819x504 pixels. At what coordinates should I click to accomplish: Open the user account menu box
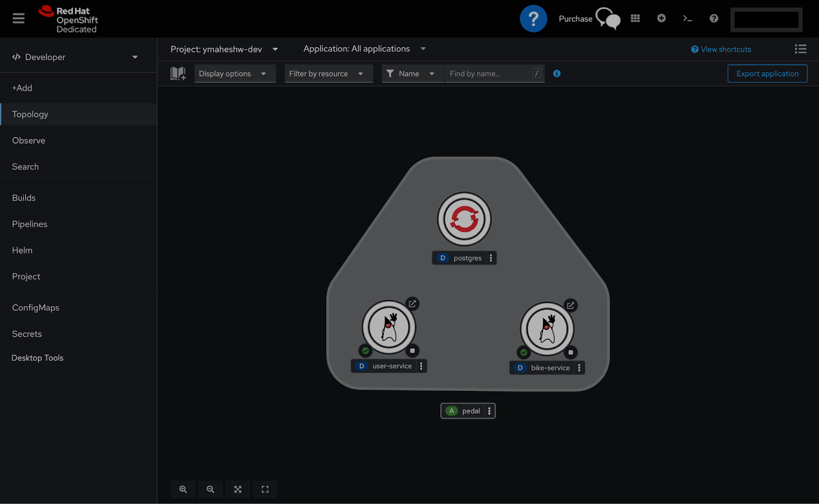(x=766, y=19)
